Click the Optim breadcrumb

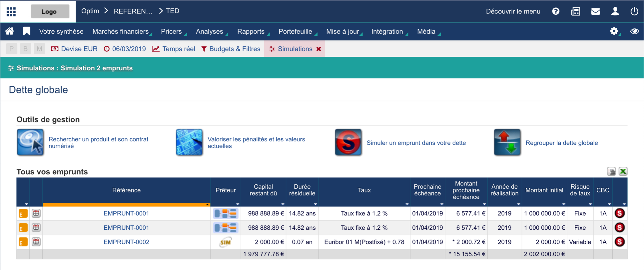(90, 11)
